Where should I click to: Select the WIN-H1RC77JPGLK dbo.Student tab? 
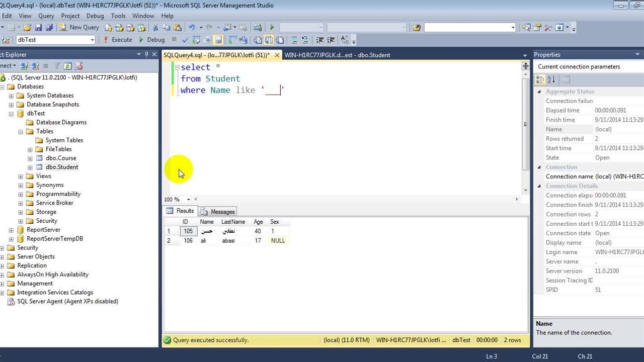click(338, 55)
